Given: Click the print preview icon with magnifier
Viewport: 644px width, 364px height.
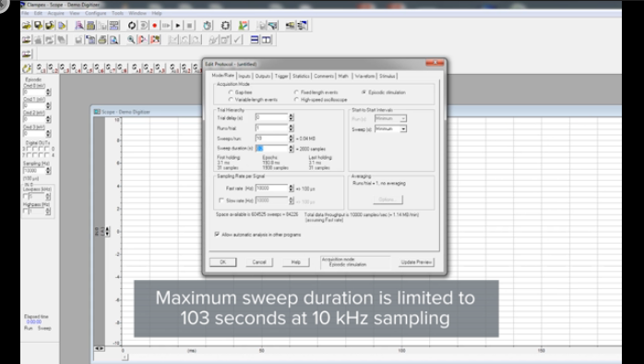Looking at the screenshot, I should 113,40.
